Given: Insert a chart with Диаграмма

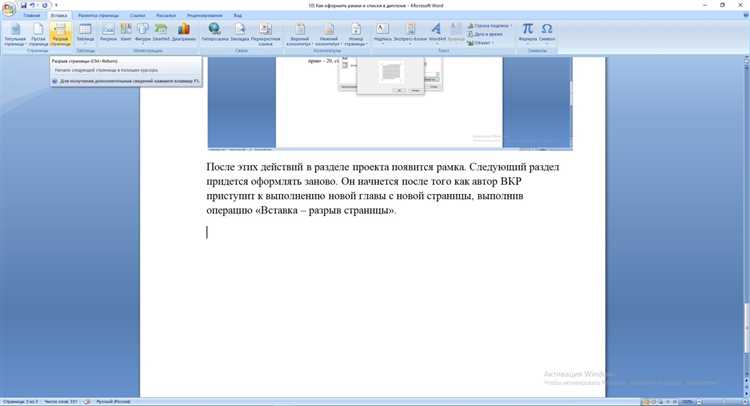Looking at the screenshot, I should pyautogui.click(x=184, y=33).
